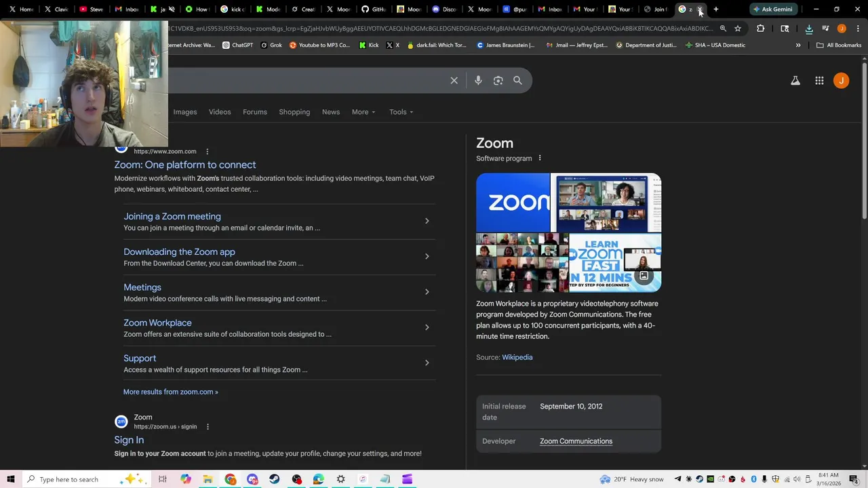Open more options for Zoom knowledge panel

[540, 158]
